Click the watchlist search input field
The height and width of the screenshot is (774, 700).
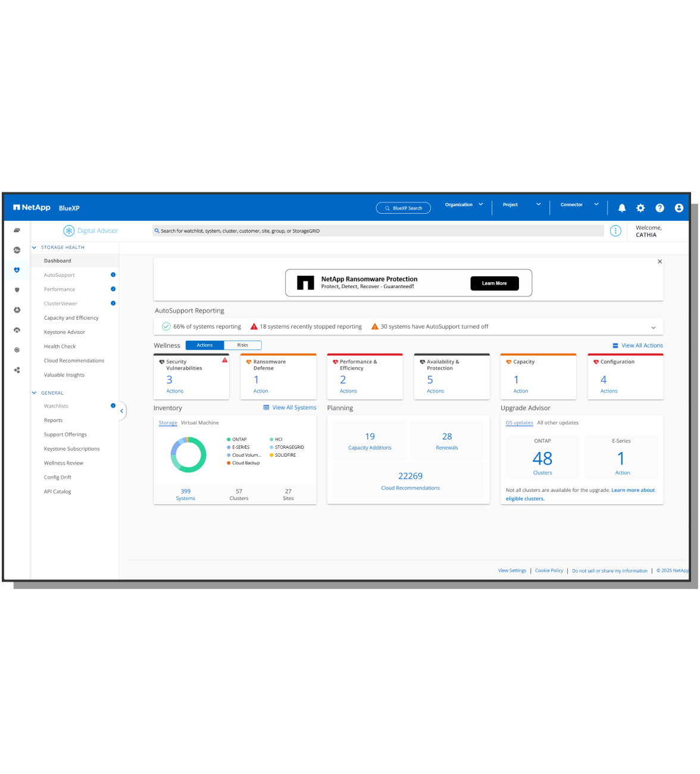(378, 231)
